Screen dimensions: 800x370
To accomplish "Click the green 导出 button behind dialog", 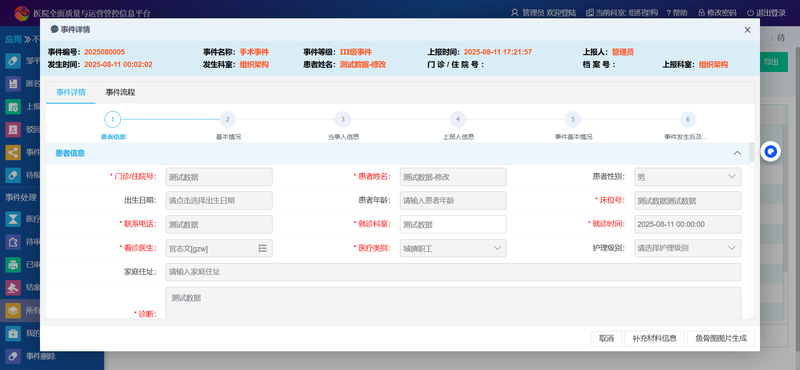I will [x=773, y=62].
